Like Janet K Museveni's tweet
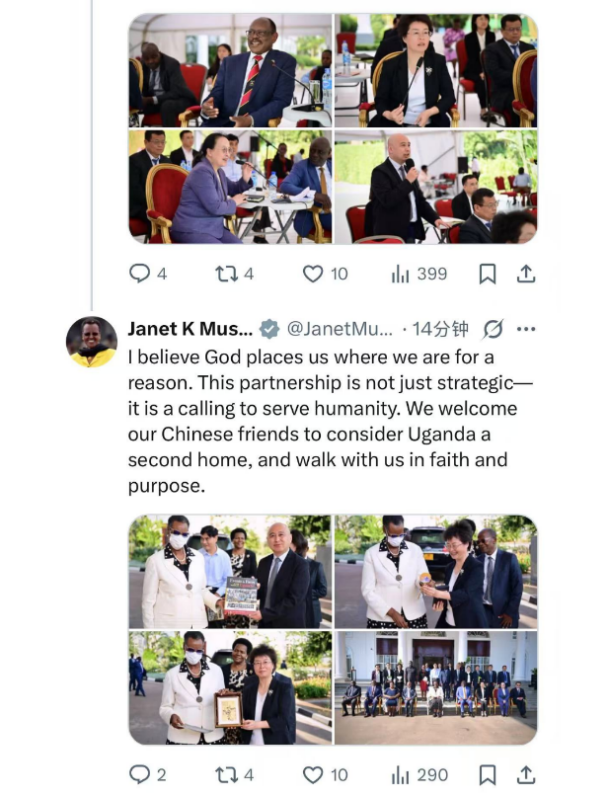The width and height of the screenshot is (608, 797). coord(325,775)
